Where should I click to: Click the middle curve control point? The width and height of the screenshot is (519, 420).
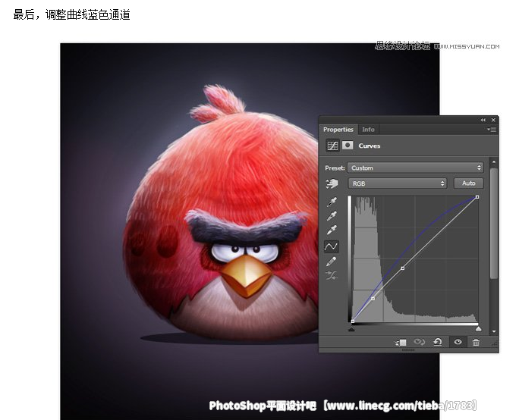(402, 268)
